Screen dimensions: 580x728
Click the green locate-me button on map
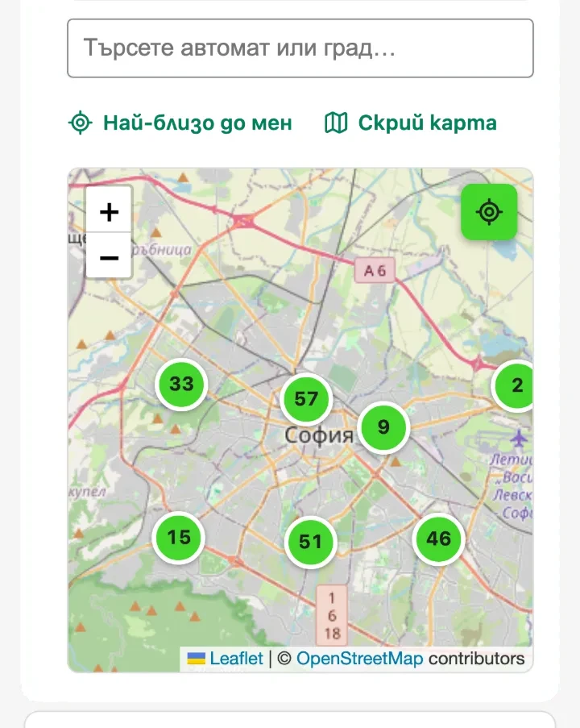click(489, 212)
